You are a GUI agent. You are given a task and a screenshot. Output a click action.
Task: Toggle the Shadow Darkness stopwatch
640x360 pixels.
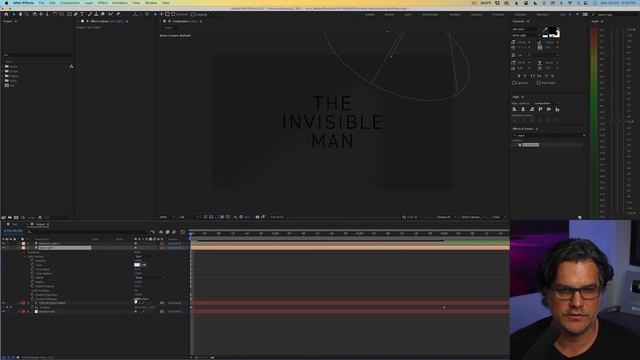(32, 295)
